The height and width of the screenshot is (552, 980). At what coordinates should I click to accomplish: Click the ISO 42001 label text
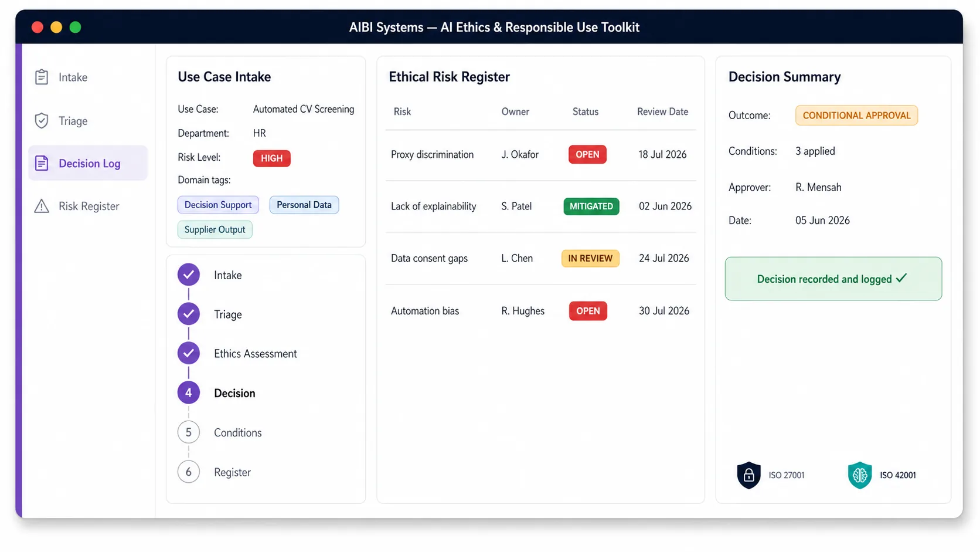click(x=898, y=475)
